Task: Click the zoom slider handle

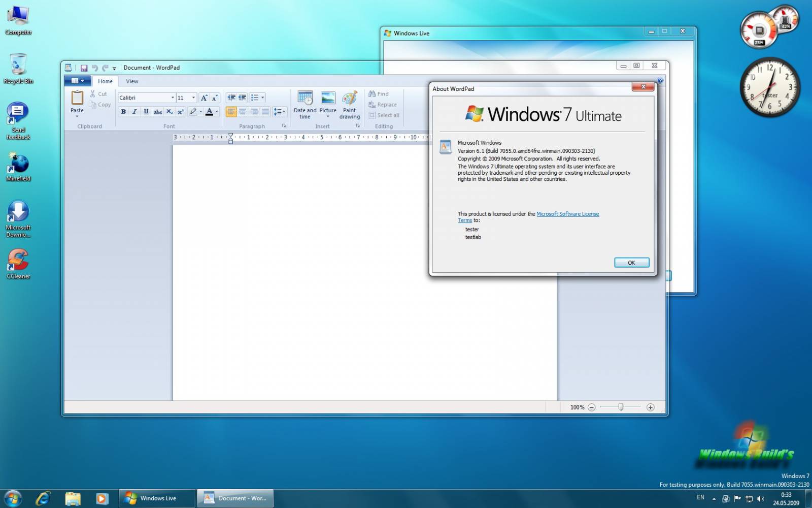Action: (621, 407)
